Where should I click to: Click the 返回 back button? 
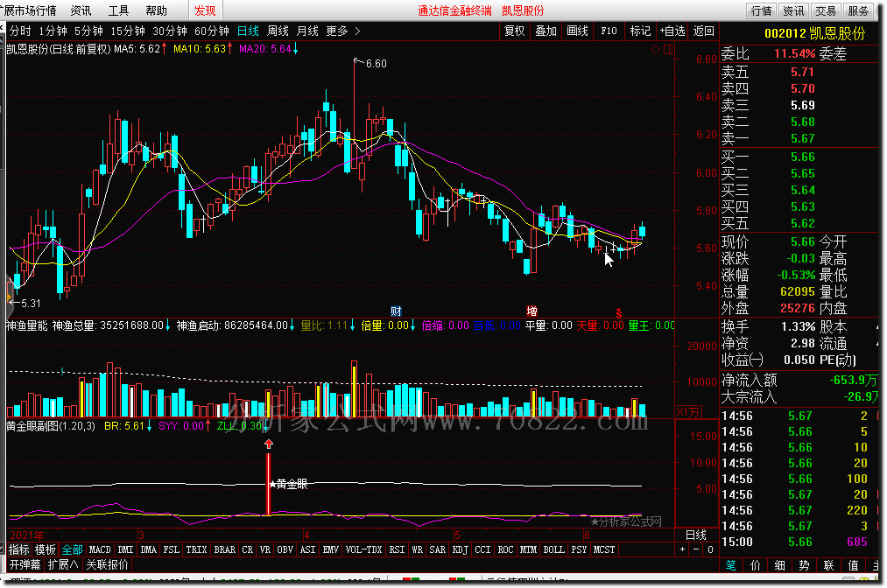tap(704, 31)
